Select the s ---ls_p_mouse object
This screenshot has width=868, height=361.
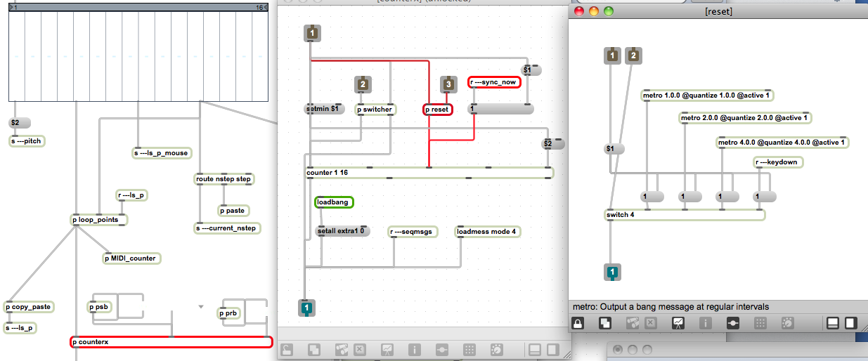pos(162,152)
